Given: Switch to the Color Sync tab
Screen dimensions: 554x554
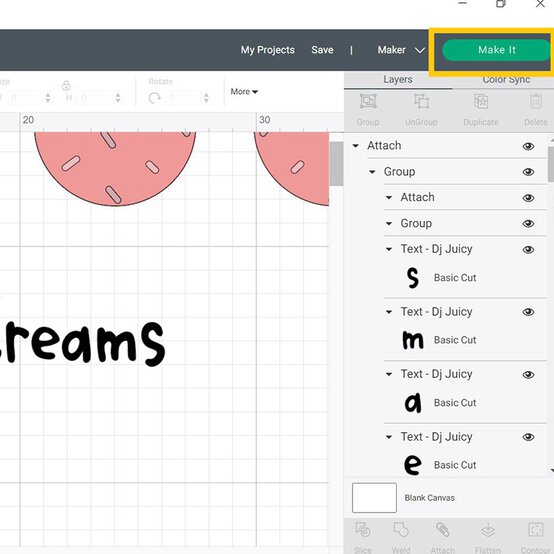Looking at the screenshot, I should (506, 79).
